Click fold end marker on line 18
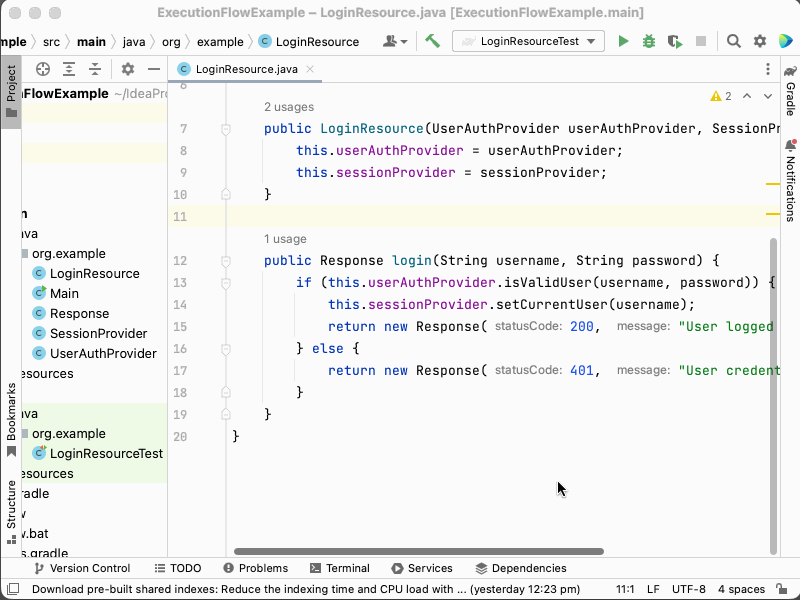The width and height of the screenshot is (800, 600). pyautogui.click(x=226, y=392)
